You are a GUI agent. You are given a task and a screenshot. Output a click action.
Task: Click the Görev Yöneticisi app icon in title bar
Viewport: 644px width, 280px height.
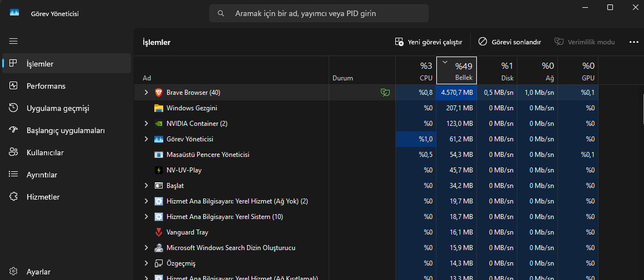point(14,13)
